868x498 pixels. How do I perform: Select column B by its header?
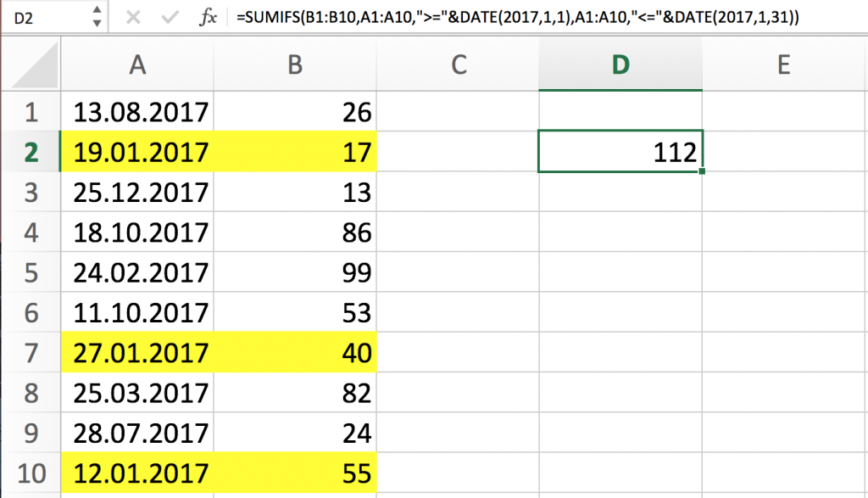click(295, 65)
